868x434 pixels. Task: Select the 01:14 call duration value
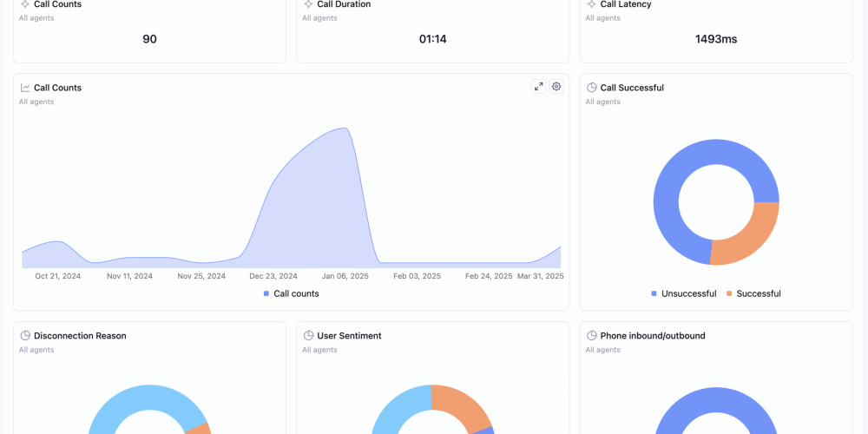433,39
